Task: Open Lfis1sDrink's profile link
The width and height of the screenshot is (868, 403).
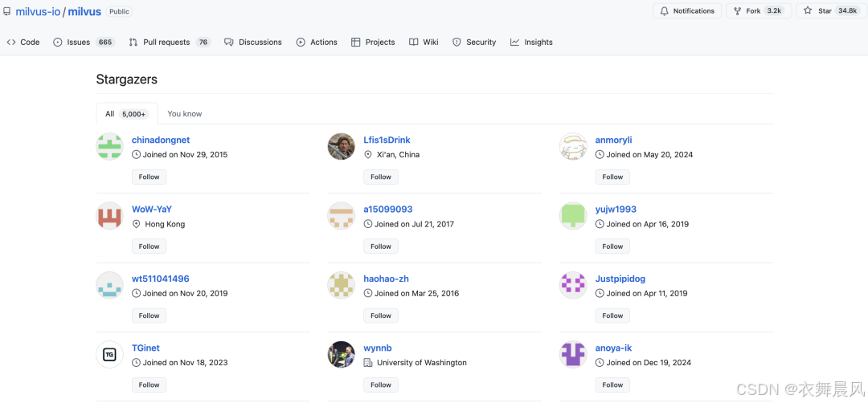Action: 387,140
